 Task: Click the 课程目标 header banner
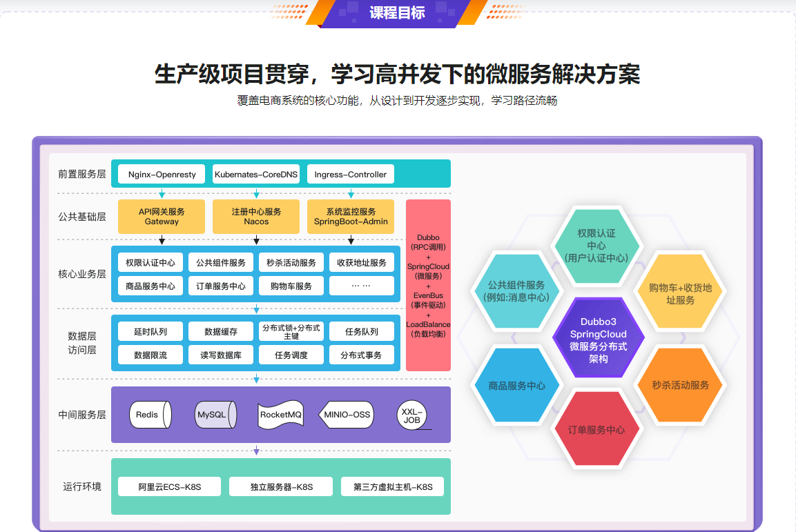[x=397, y=12]
